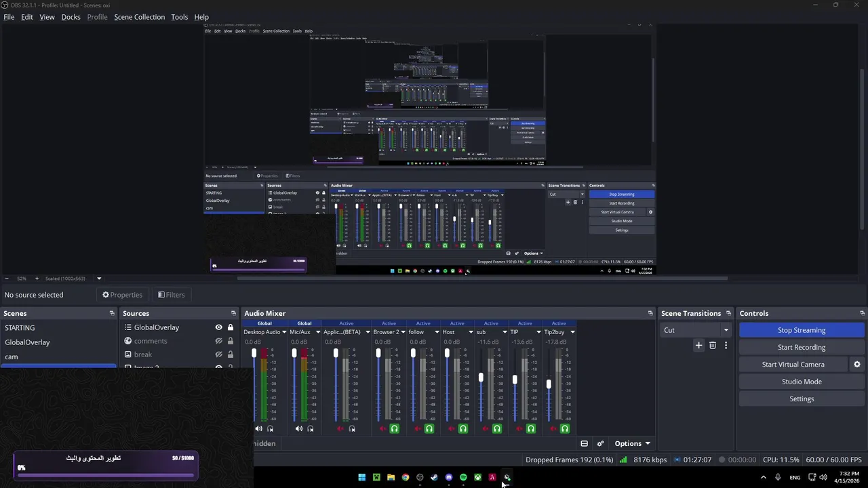
Task: Unmute the Browser 2 channel
Action: (382, 428)
